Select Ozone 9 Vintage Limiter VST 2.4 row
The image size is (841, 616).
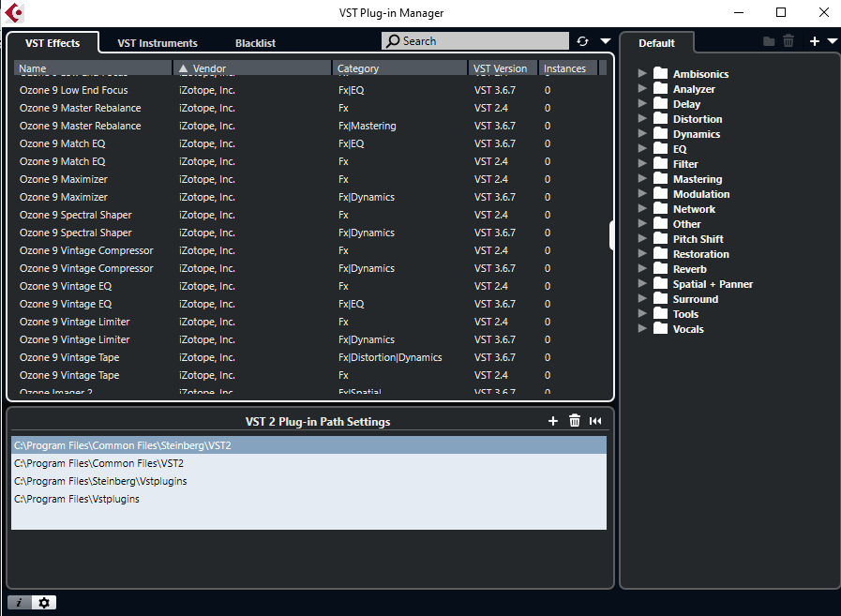[309, 322]
